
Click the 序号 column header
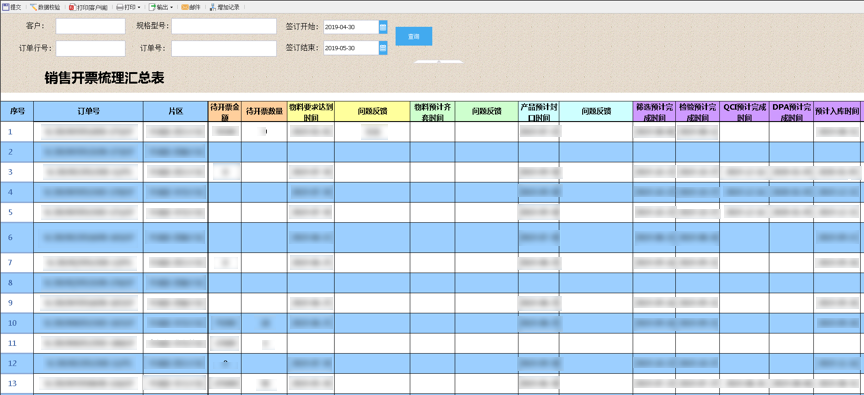point(17,111)
